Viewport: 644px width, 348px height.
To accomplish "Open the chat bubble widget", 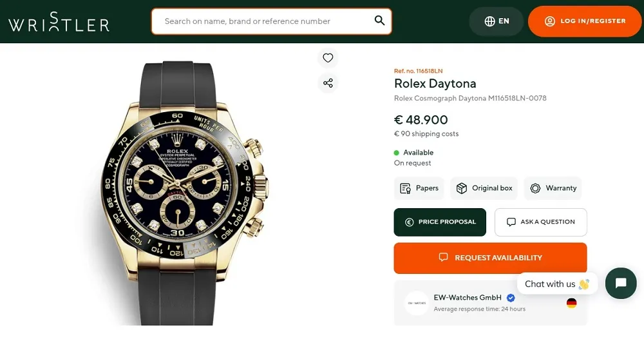I will pyautogui.click(x=621, y=284).
